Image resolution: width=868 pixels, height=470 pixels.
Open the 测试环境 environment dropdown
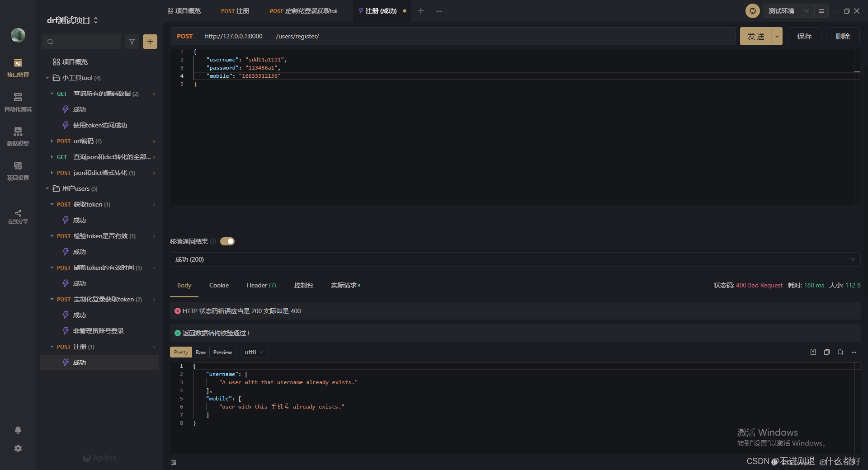[788, 11]
